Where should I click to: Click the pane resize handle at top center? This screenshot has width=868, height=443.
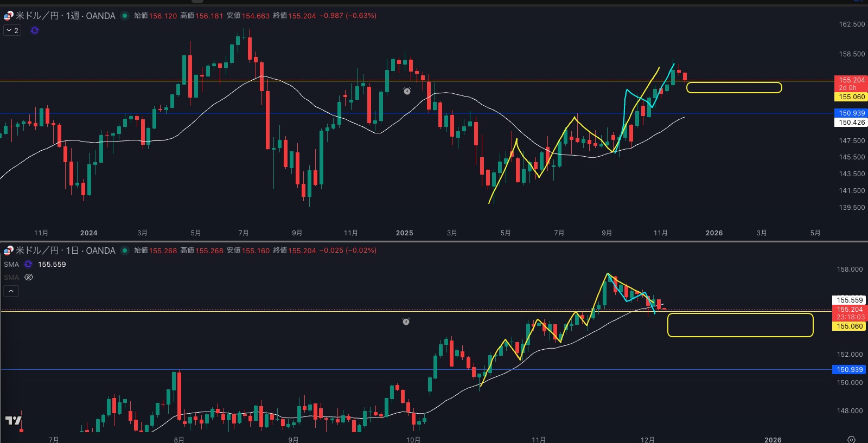tap(198, 1)
